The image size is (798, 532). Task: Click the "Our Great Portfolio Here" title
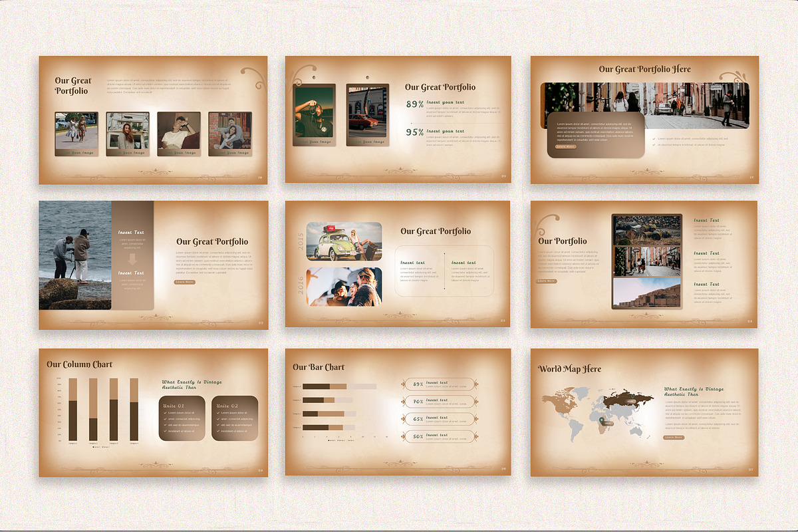[644, 69]
